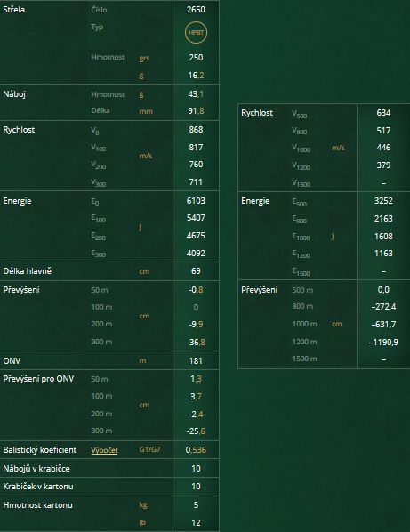The height and width of the screenshot is (532, 410).
Task: Click the HPBT bullet type icon
Action: [x=196, y=33]
